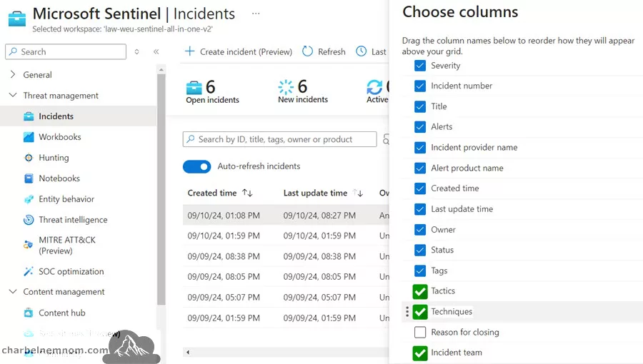Click the New incidents spinner icon

tap(286, 87)
